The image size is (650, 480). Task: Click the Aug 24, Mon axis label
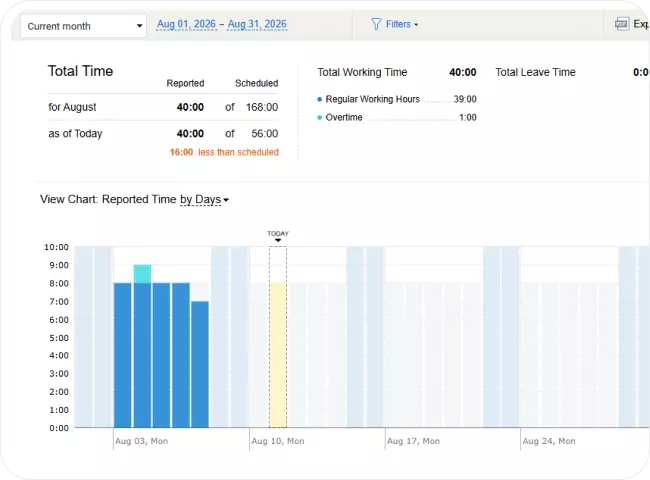[x=549, y=441]
